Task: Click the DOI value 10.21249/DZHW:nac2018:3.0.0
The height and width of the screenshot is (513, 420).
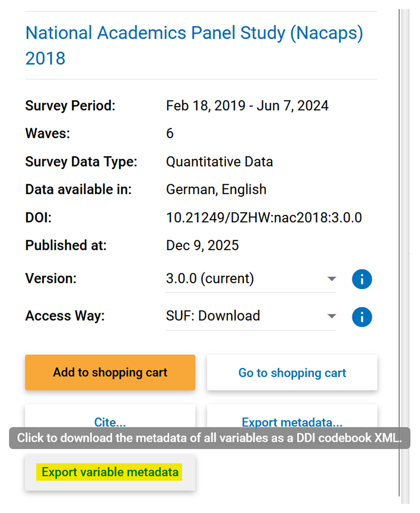Action: [x=264, y=218]
